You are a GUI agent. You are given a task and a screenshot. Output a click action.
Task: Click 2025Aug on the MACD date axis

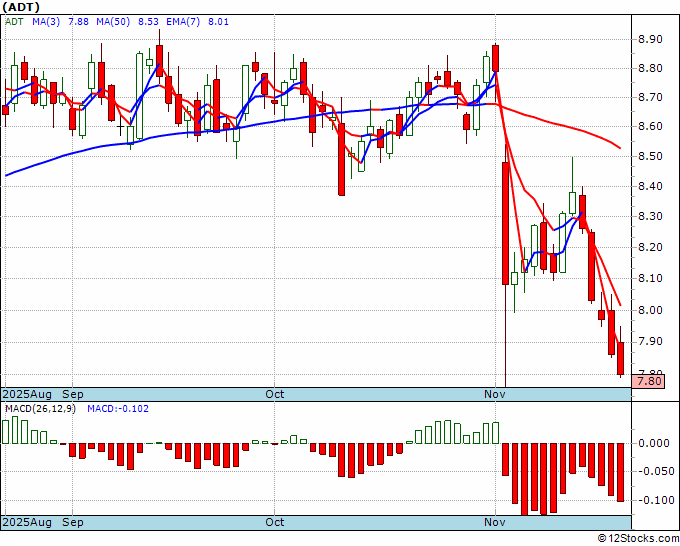pyautogui.click(x=27, y=522)
